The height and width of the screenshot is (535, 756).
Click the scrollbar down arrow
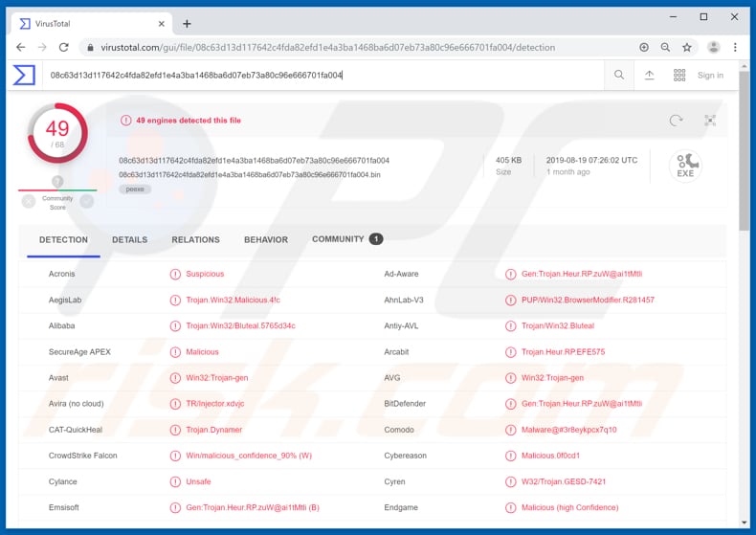point(744,522)
